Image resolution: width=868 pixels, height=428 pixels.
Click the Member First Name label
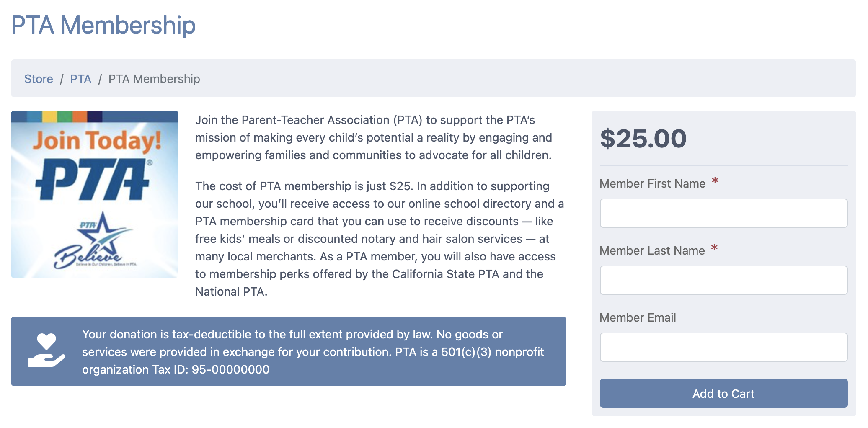tap(652, 183)
